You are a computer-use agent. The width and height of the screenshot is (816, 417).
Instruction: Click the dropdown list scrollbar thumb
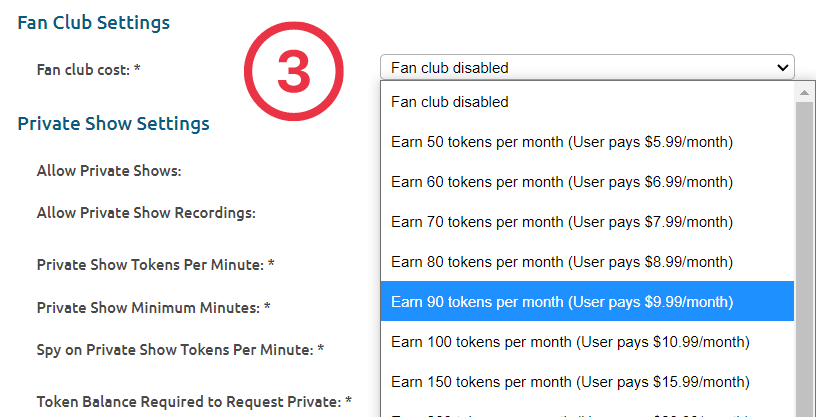click(x=805, y=259)
